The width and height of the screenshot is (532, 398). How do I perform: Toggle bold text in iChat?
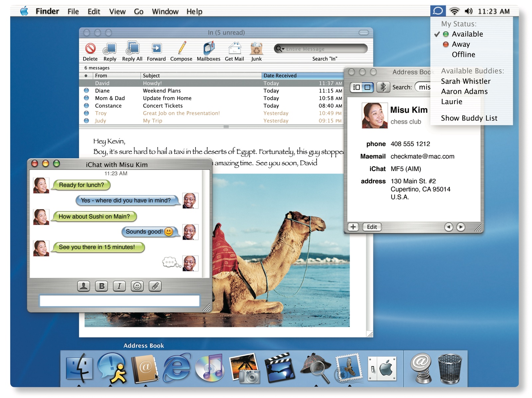[x=101, y=286]
